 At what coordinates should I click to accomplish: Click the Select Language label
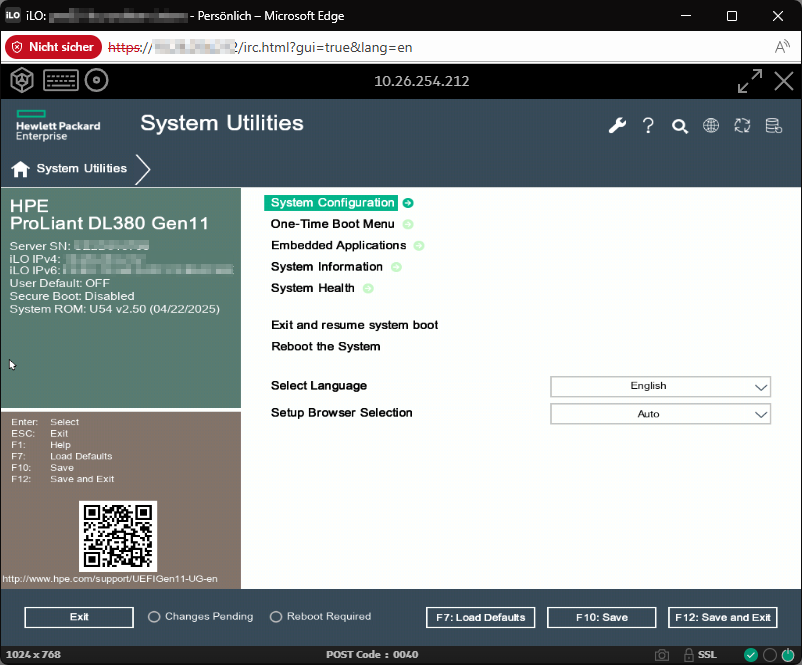pos(319,386)
